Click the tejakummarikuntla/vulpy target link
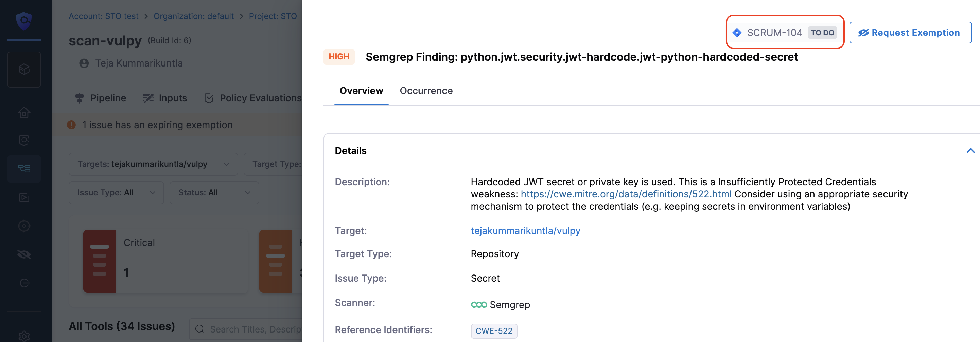 (x=525, y=231)
